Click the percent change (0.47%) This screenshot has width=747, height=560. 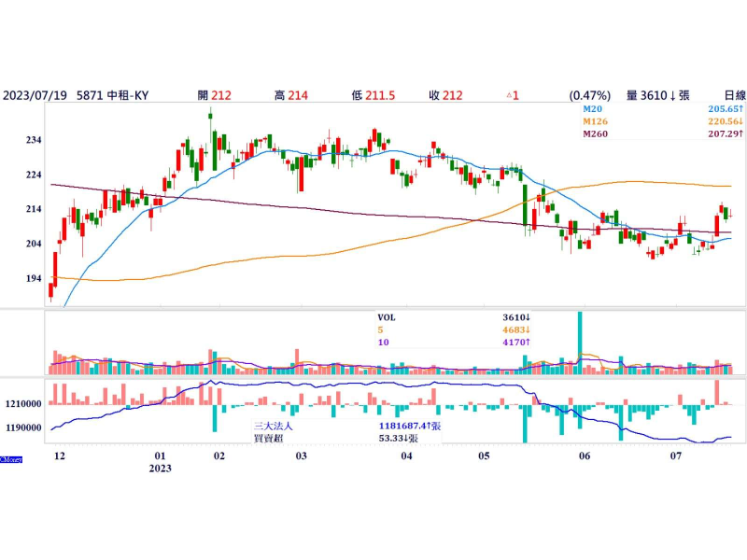coord(590,95)
